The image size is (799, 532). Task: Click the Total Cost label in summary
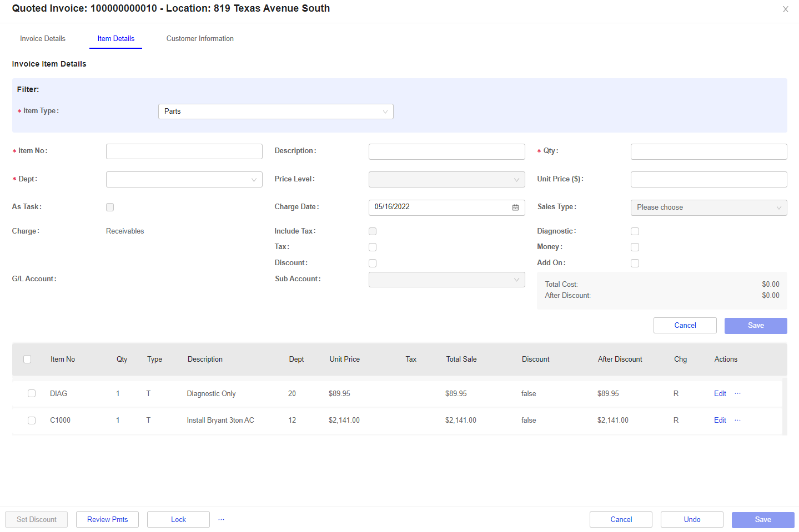[561, 284]
